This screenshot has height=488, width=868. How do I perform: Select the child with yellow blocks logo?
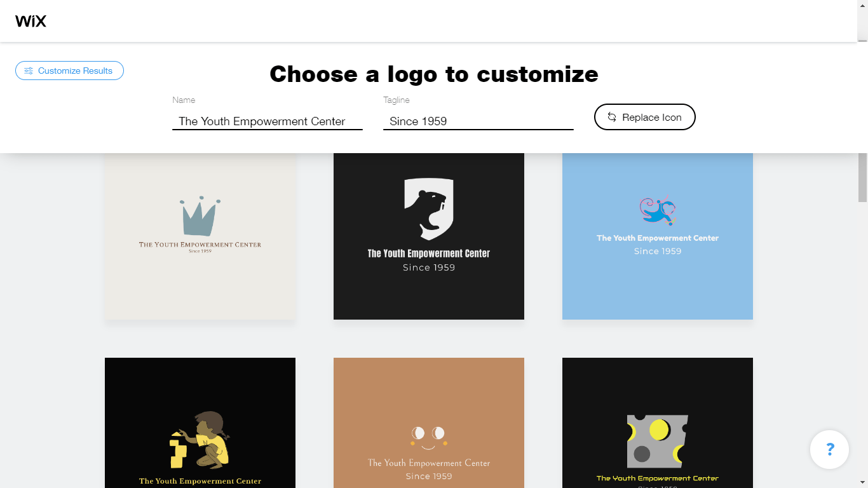[200, 423]
